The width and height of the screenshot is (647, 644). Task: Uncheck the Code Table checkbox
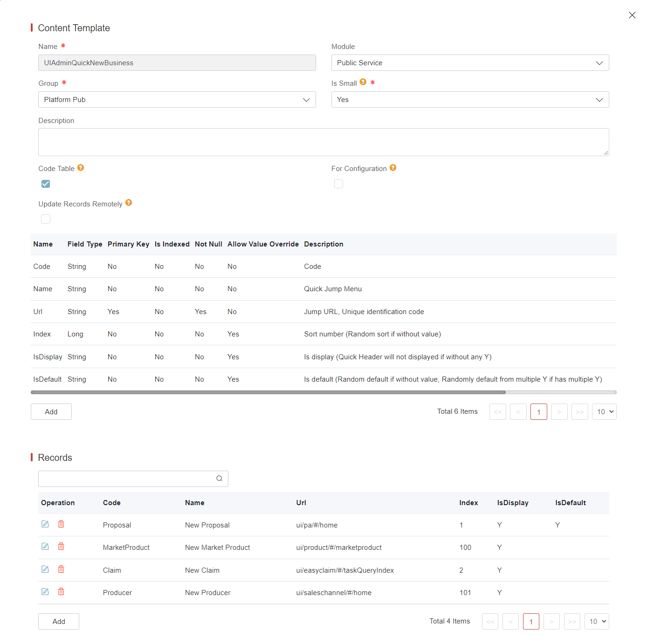click(x=46, y=184)
